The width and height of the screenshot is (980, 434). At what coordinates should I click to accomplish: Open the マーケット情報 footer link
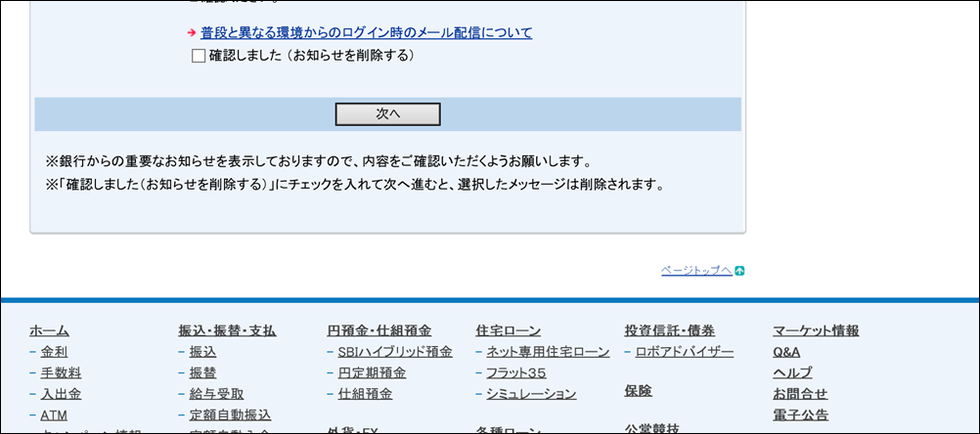816,331
